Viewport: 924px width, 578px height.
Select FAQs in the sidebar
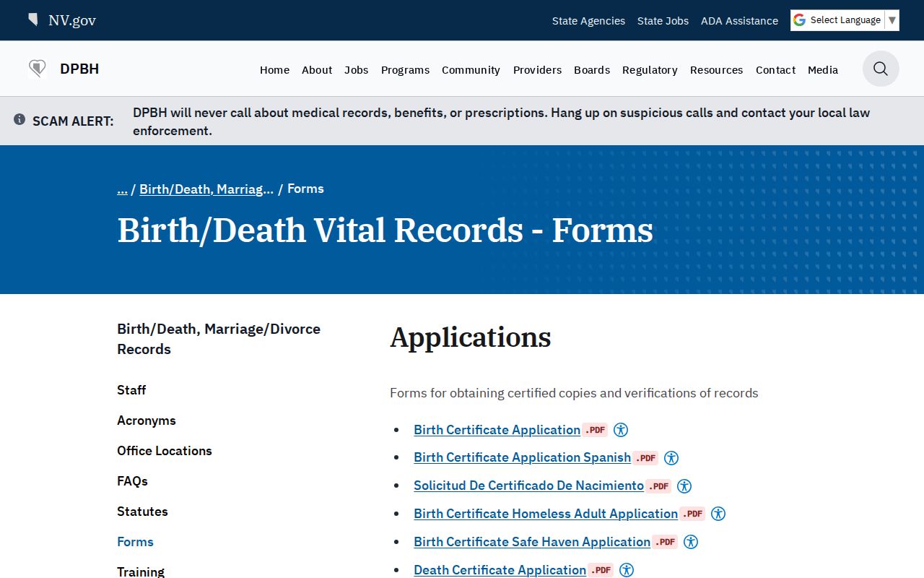point(132,481)
